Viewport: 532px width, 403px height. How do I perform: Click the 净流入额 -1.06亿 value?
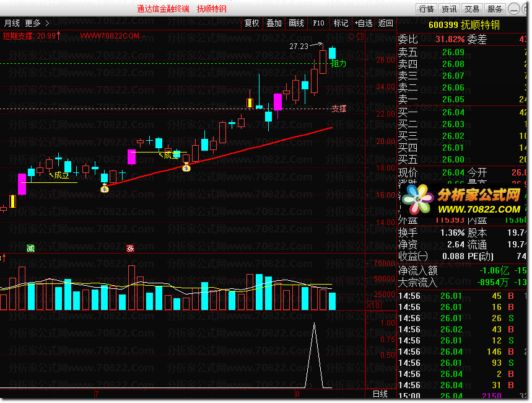494,270
